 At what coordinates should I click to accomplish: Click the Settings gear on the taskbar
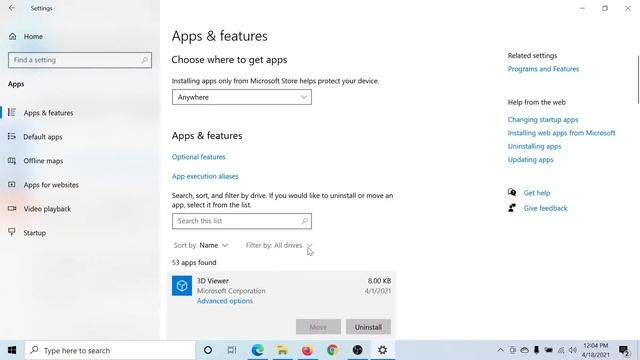pos(382,350)
